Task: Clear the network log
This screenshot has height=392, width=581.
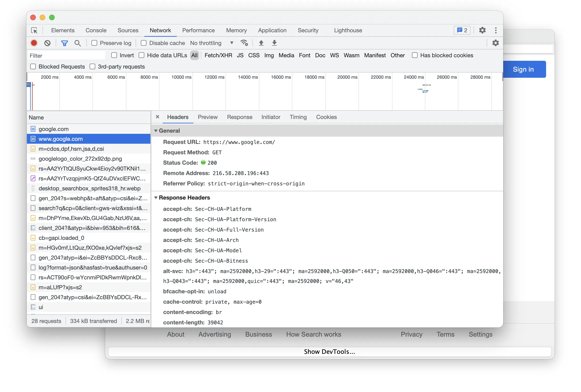Action: pos(47,43)
